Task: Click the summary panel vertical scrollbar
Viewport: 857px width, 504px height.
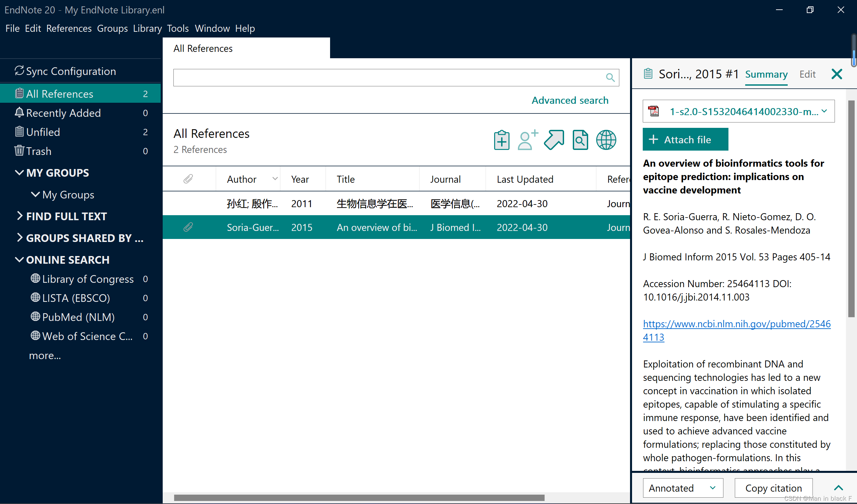Action: 851,208
